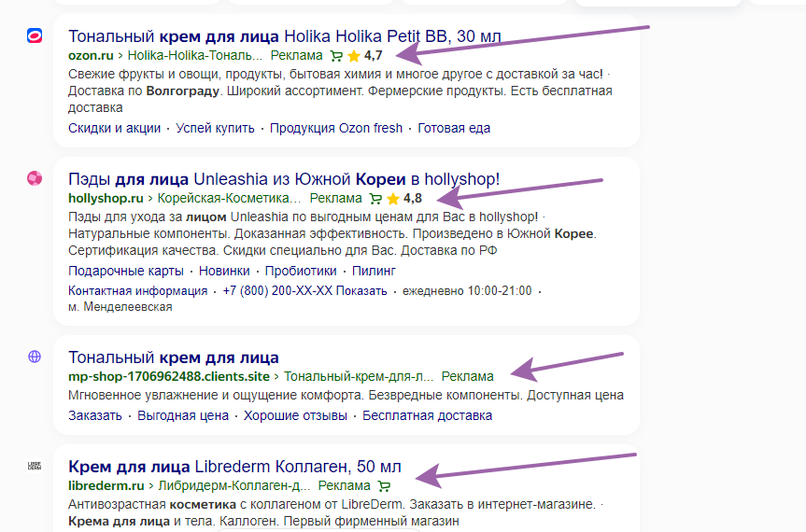Open the Контактная информация link

pyautogui.click(x=138, y=291)
